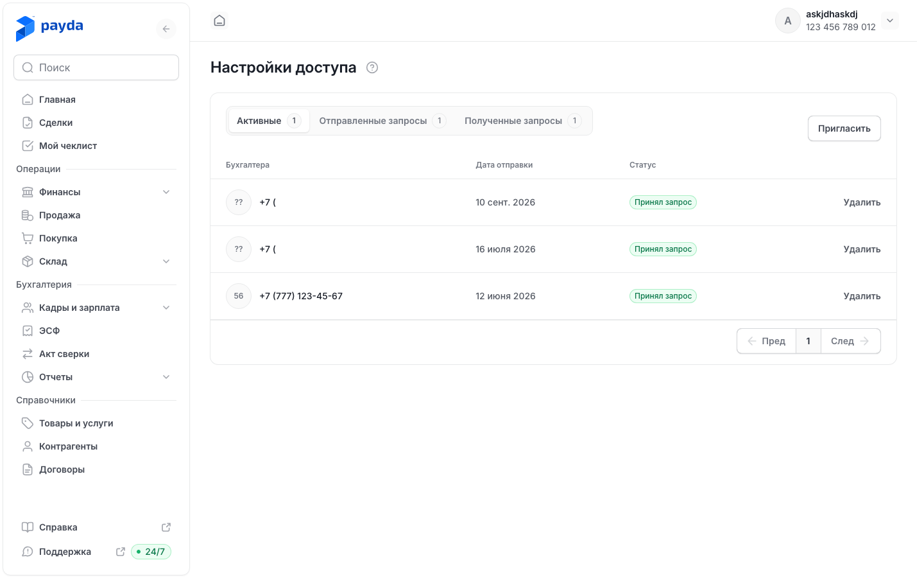Click the 56 avatar in the third row
Image resolution: width=924 pixels, height=578 pixels.
(239, 296)
